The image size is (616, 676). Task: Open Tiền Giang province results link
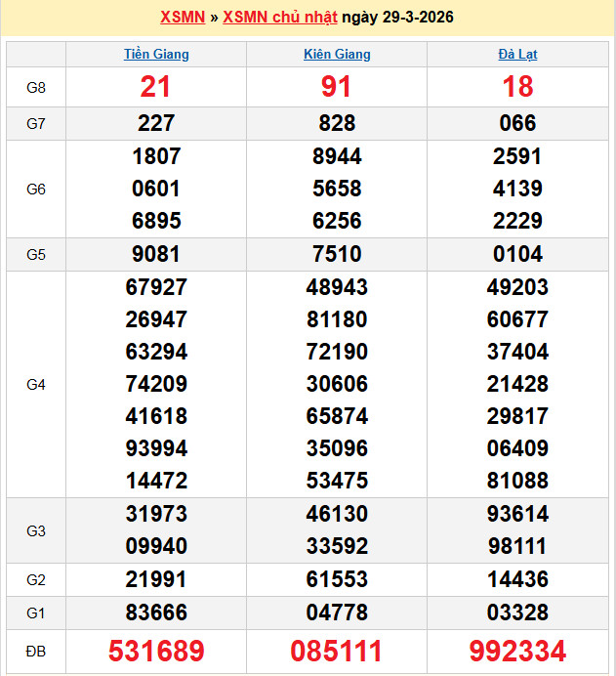[x=156, y=55]
